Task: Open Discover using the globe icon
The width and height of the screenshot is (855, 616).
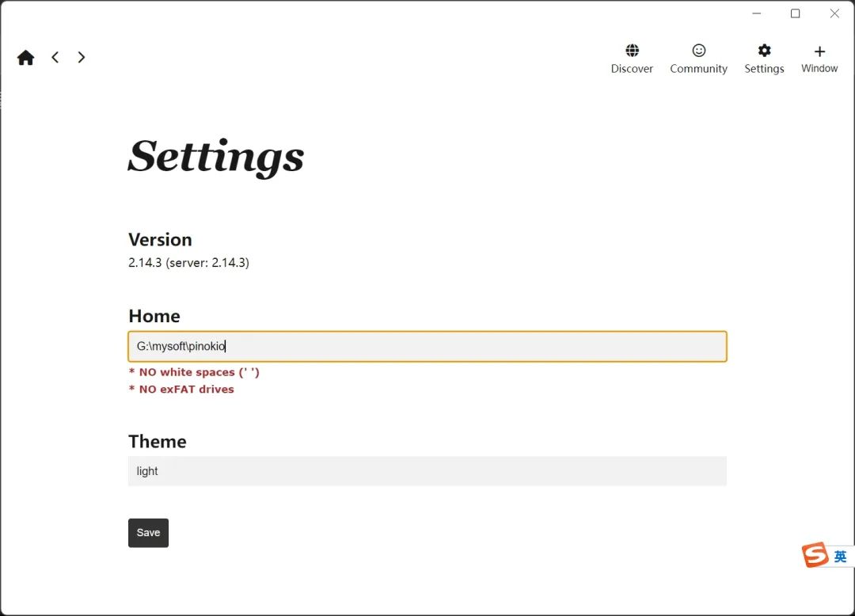Action: coord(632,49)
